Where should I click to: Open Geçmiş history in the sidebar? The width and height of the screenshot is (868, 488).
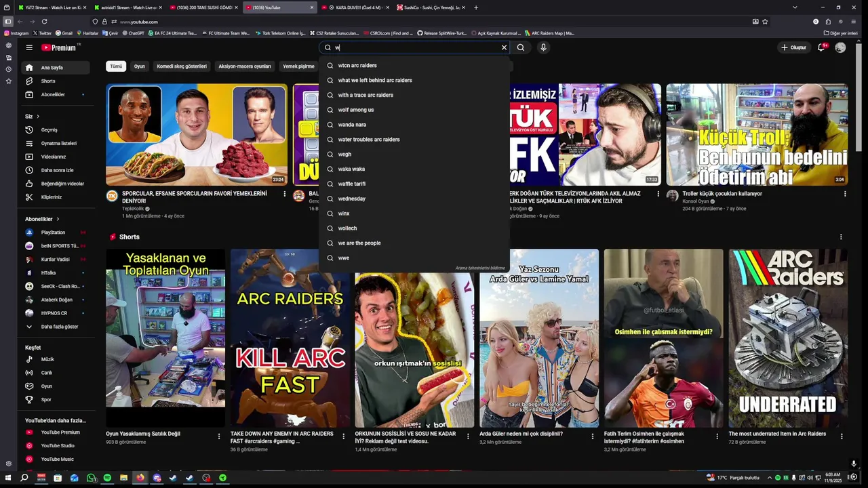(x=56, y=130)
